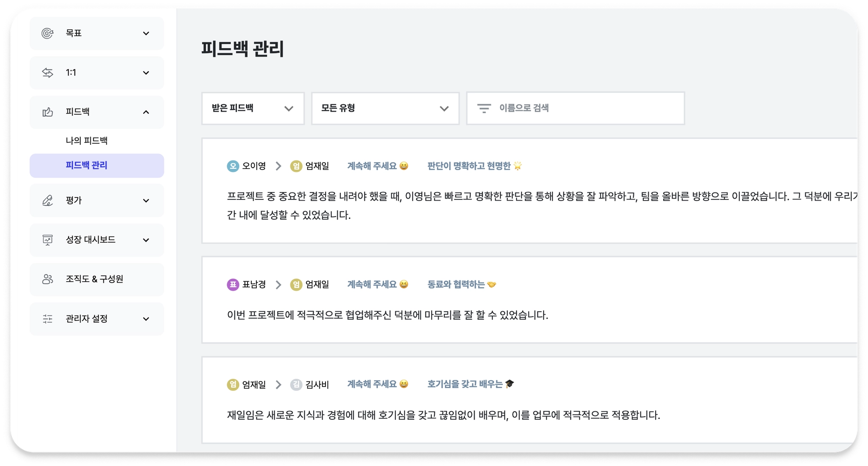This screenshot has height=466, width=868.
Task: Select the 피드백 관리 menu item
Action: [97, 166]
